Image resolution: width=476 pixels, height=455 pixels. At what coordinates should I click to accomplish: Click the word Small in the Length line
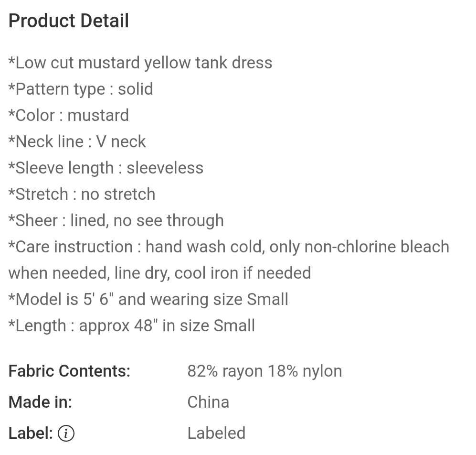(234, 326)
